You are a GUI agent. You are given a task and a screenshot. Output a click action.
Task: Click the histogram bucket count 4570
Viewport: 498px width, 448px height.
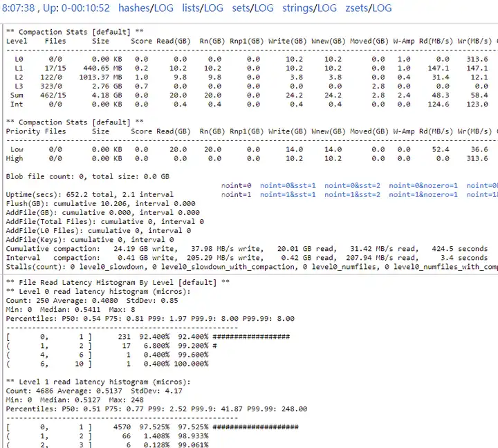pos(122,427)
